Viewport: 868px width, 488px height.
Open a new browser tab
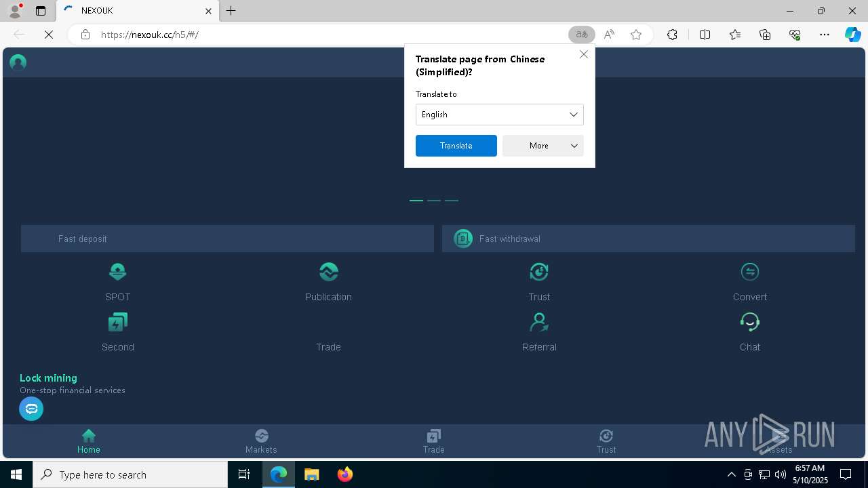(x=231, y=11)
